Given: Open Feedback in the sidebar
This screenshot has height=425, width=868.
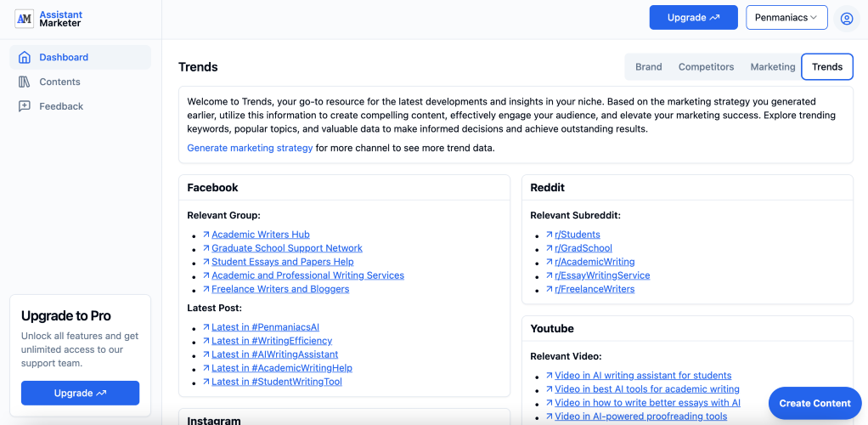Looking at the screenshot, I should [x=81, y=106].
